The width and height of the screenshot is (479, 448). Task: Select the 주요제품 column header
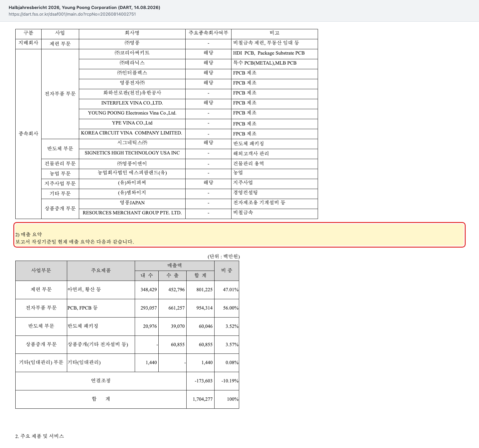coord(101,270)
